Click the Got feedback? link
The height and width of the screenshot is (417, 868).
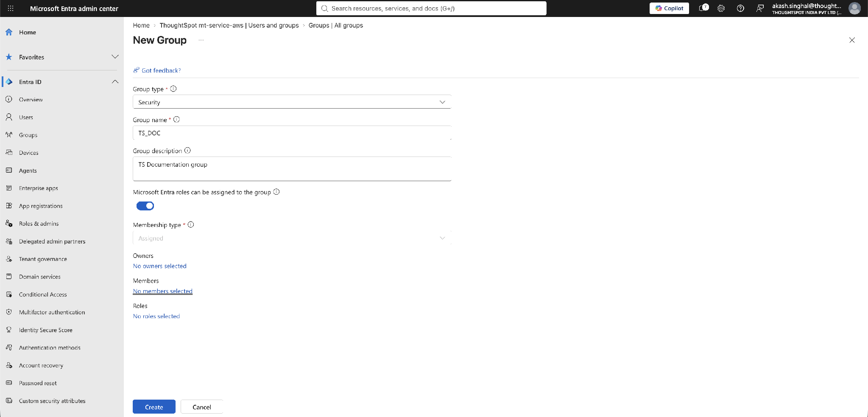(x=157, y=70)
